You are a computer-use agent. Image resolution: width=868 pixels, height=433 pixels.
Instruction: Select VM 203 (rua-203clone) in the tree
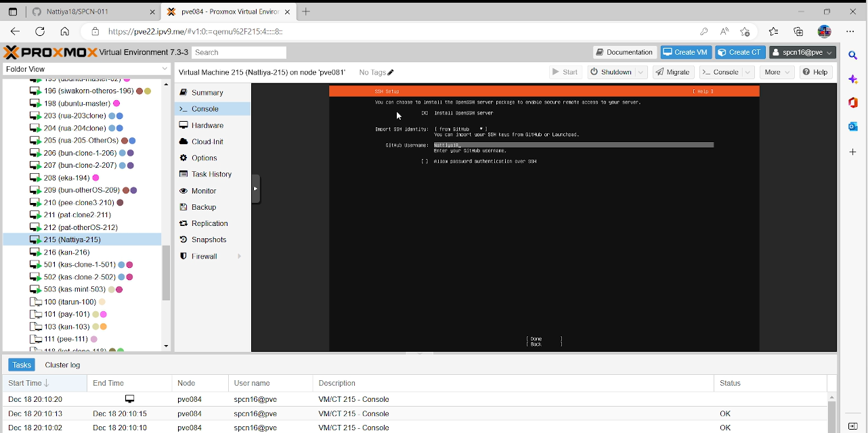[82, 116]
